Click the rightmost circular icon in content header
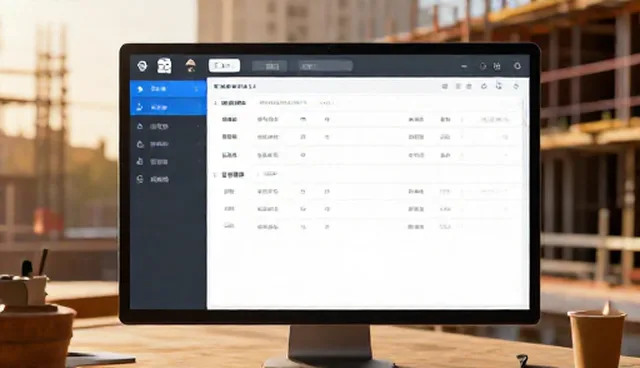The height and width of the screenshot is (368, 640). tap(516, 86)
